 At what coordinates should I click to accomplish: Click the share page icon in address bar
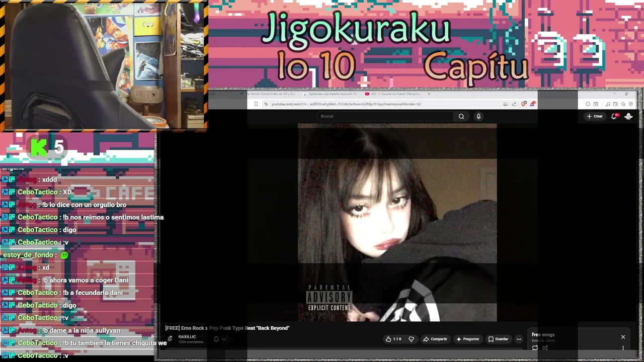514,104
